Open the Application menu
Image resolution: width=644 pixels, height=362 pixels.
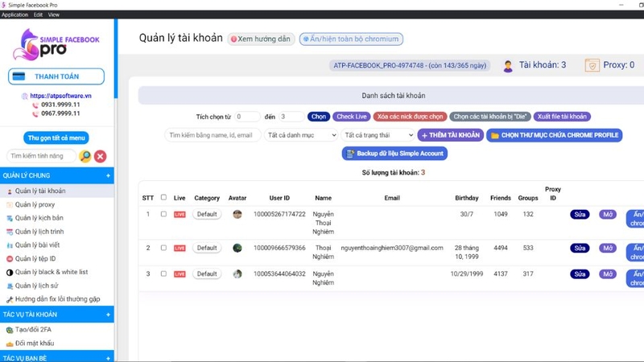pyautogui.click(x=14, y=14)
